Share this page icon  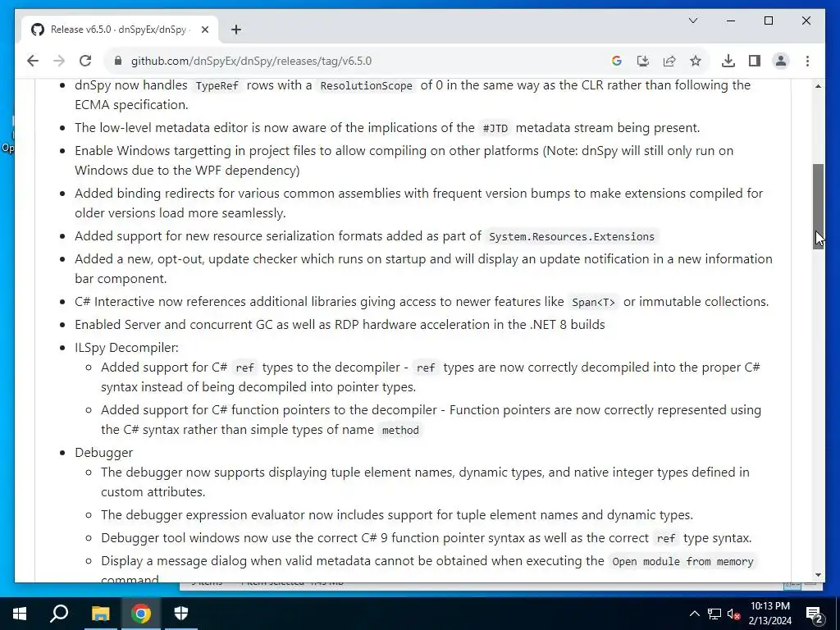click(x=669, y=61)
